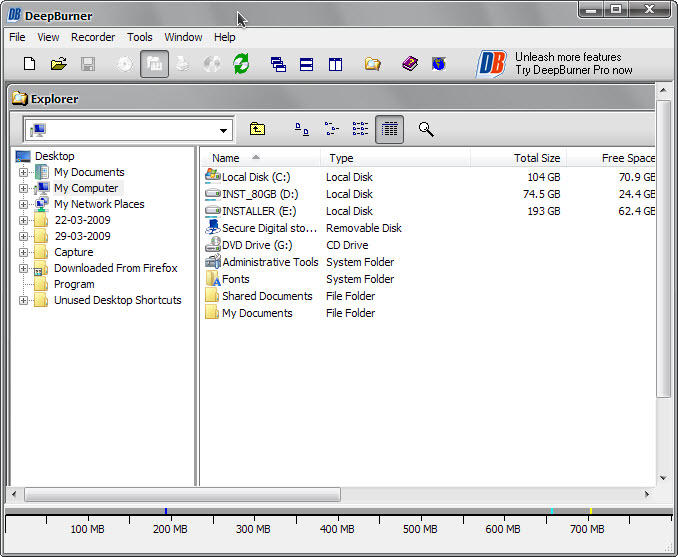678x557 pixels.
Task: Open the explorer location combo box dropdown
Action: 223,130
